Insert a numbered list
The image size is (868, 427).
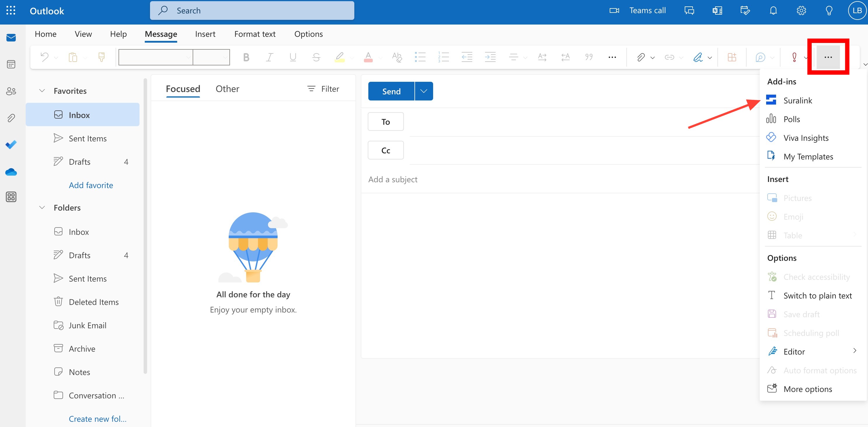click(x=443, y=57)
